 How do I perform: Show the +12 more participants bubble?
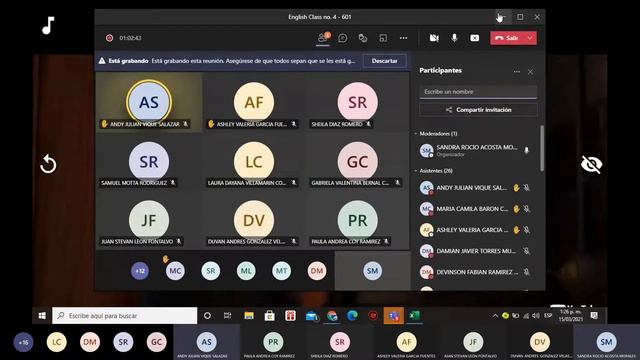click(x=140, y=271)
